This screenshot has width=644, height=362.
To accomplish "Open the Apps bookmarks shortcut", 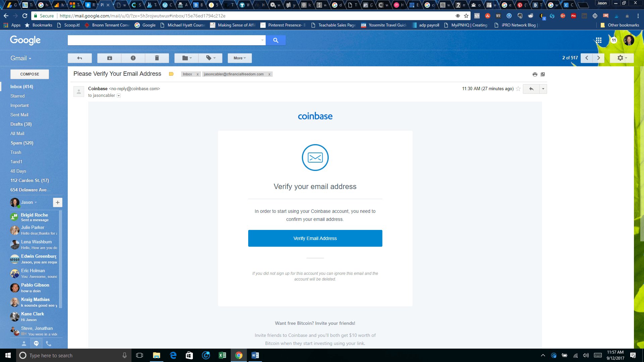I will [x=12, y=25].
